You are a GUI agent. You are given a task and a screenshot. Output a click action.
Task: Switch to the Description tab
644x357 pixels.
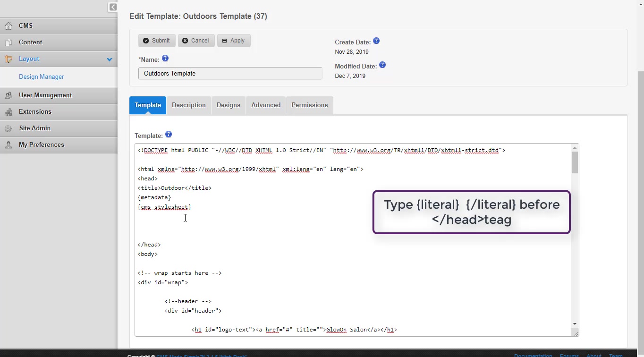click(189, 105)
